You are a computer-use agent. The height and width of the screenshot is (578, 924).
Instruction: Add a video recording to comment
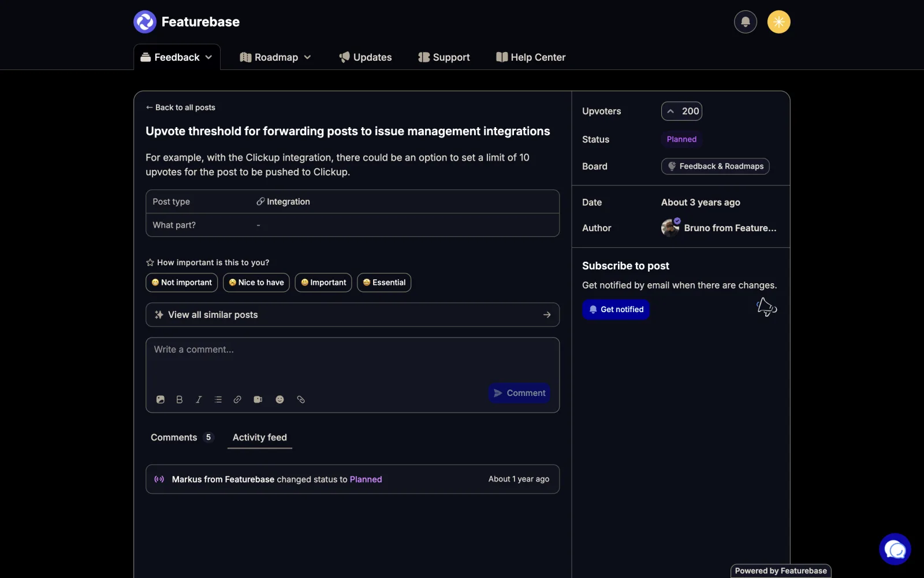pos(258,399)
